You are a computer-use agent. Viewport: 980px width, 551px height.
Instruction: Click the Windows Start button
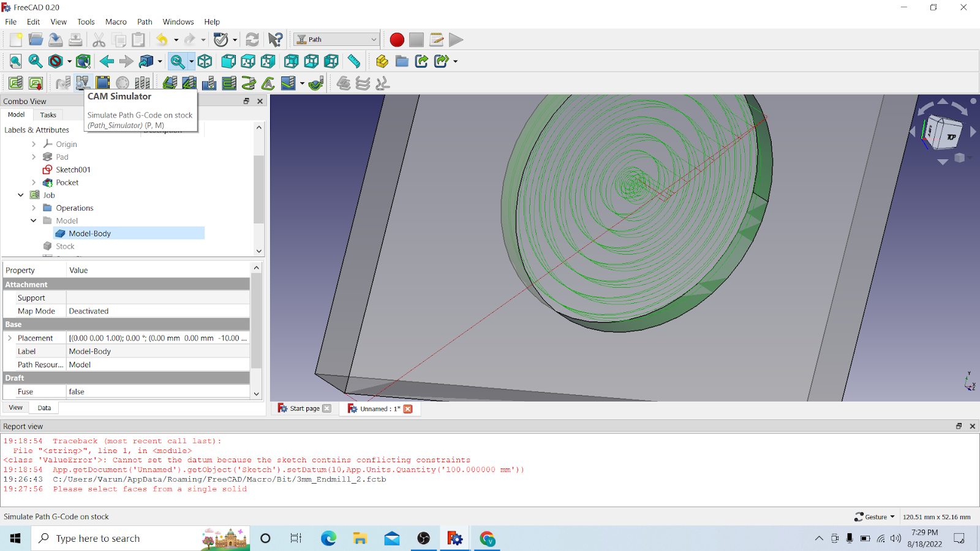[15, 538]
